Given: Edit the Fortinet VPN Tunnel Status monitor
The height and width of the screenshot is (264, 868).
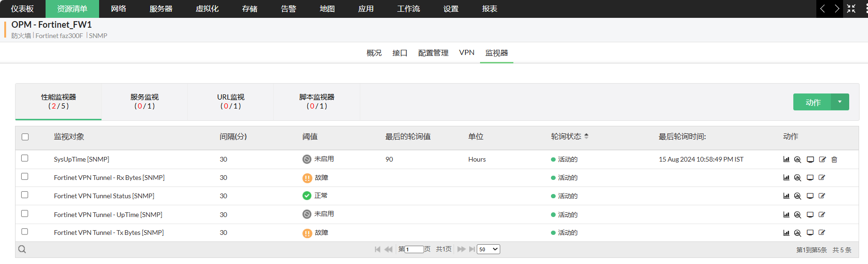Looking at the screenshot, I should point(822,196).
